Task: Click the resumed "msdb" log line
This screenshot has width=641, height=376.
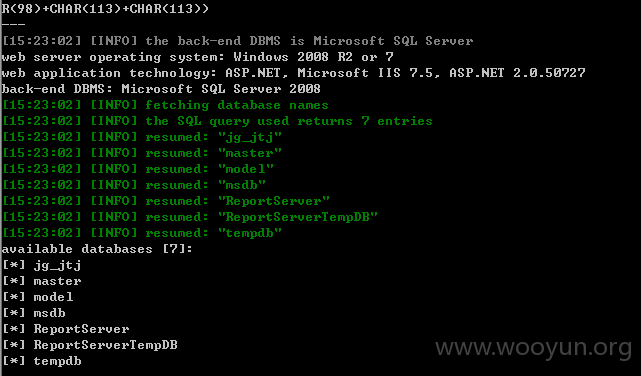Action: tap(134, 185)
